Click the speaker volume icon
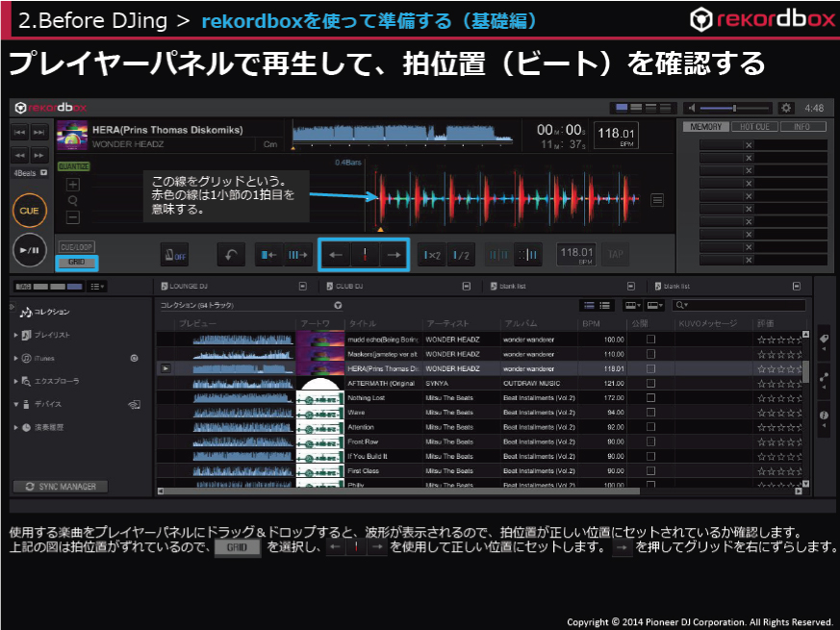The image size is (840, 630). tap(692, 108)
